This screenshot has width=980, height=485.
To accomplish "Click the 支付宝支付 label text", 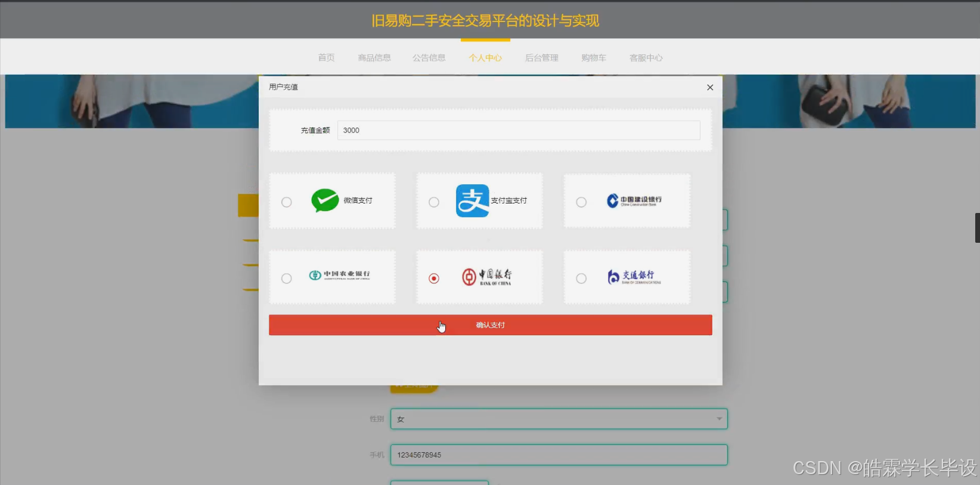I will 509,200.
